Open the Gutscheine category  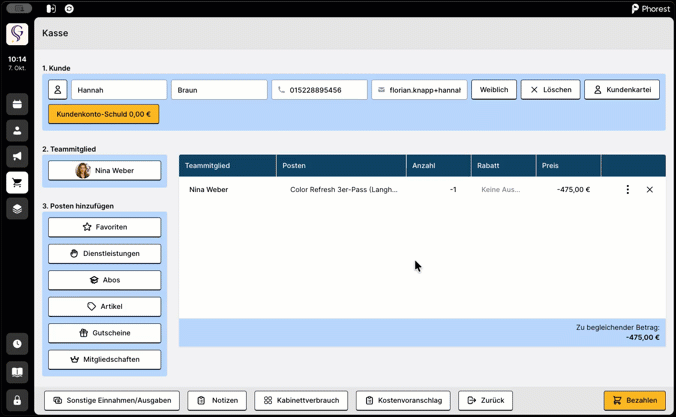click(x=105, y=333)
